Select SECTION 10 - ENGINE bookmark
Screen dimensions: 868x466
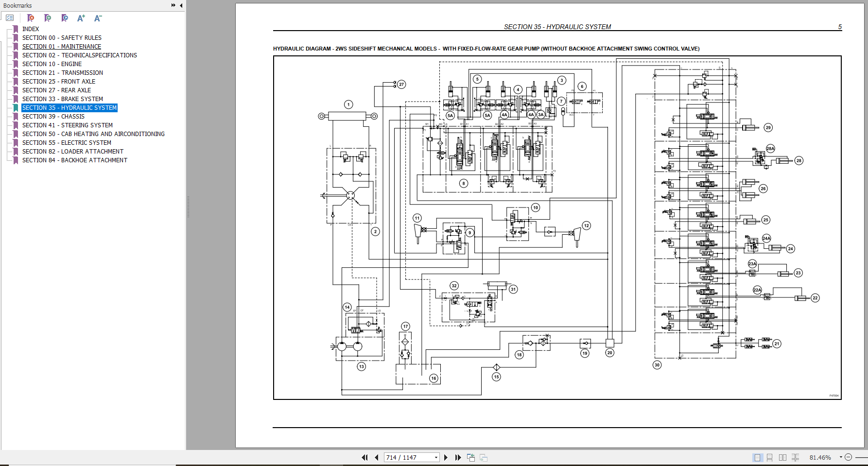tap(52, 64)
